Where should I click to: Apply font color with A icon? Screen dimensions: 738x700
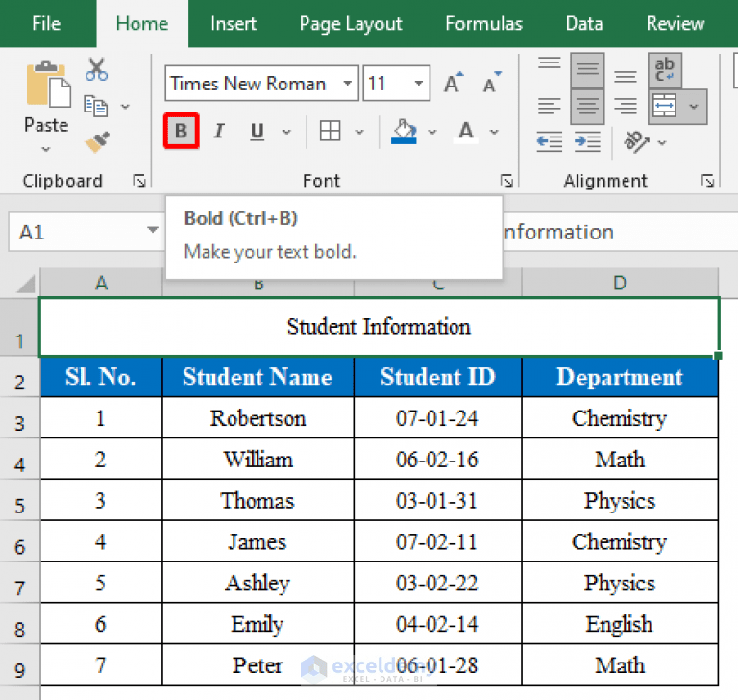[465, 132]
